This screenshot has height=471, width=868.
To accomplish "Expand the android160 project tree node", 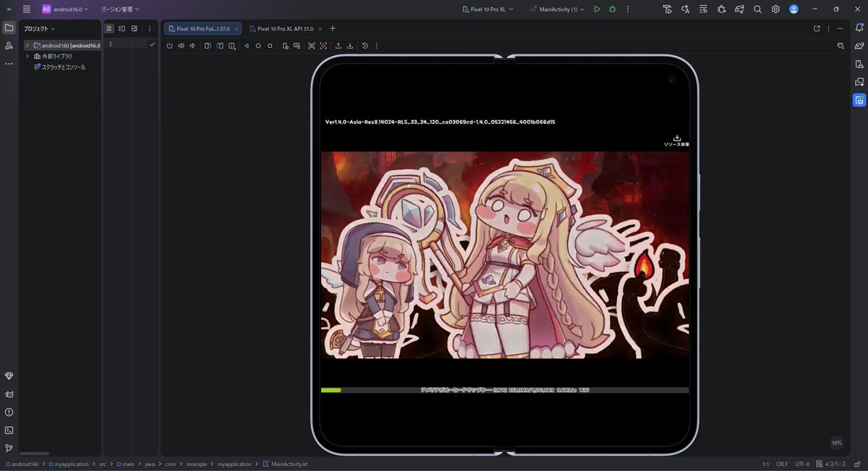I will click(x=27, y=45).
